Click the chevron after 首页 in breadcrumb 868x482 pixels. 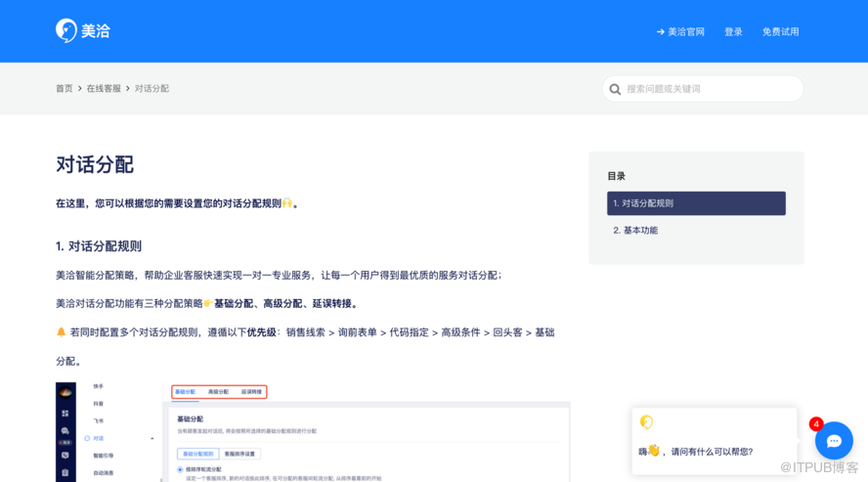79,89
